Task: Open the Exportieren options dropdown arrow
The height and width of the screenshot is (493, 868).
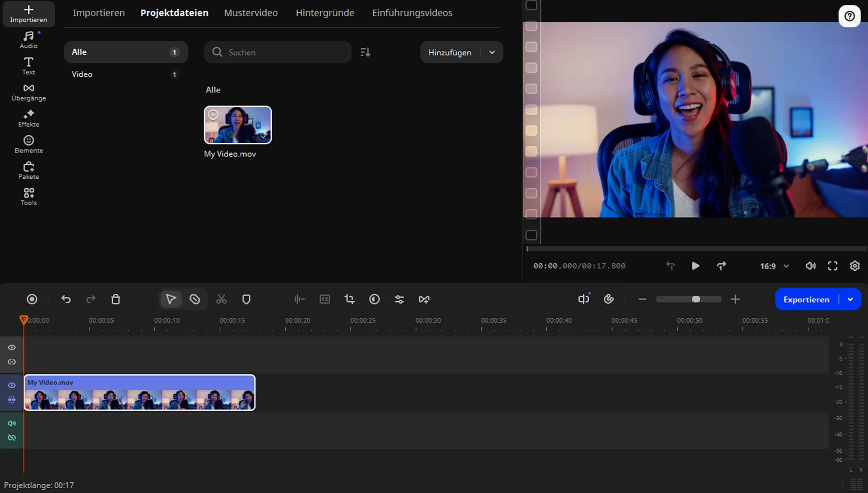Action: tap(850, 299)
